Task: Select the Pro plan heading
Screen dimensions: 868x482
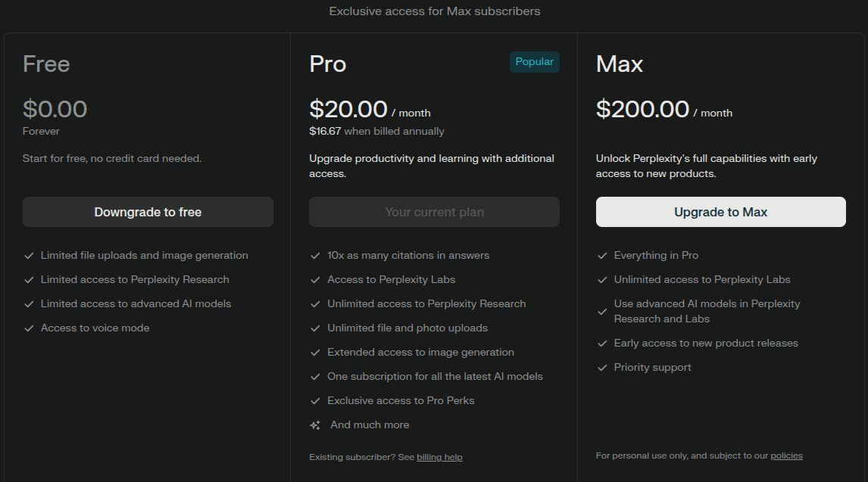Action: pyautogui.click(x=328, y=64)
